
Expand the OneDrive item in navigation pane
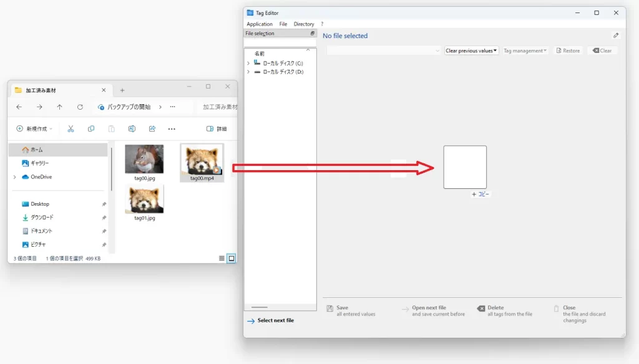[14, 177]
